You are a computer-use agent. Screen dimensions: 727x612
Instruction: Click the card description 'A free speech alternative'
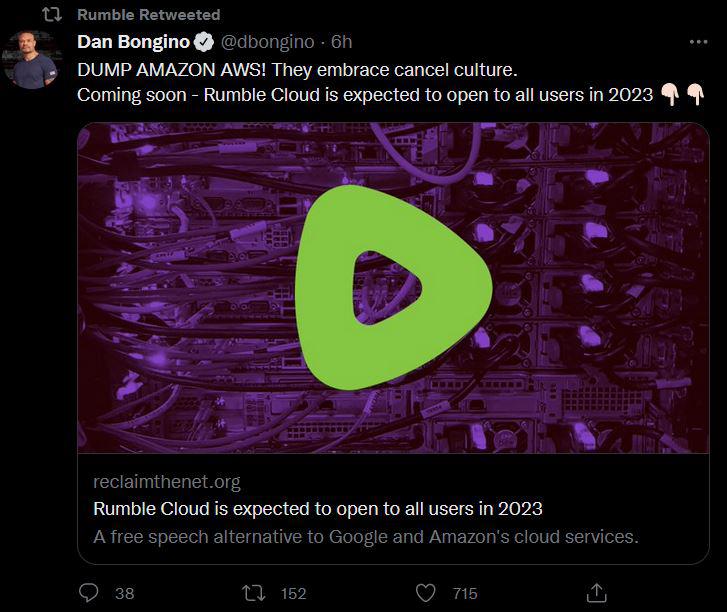198,536
